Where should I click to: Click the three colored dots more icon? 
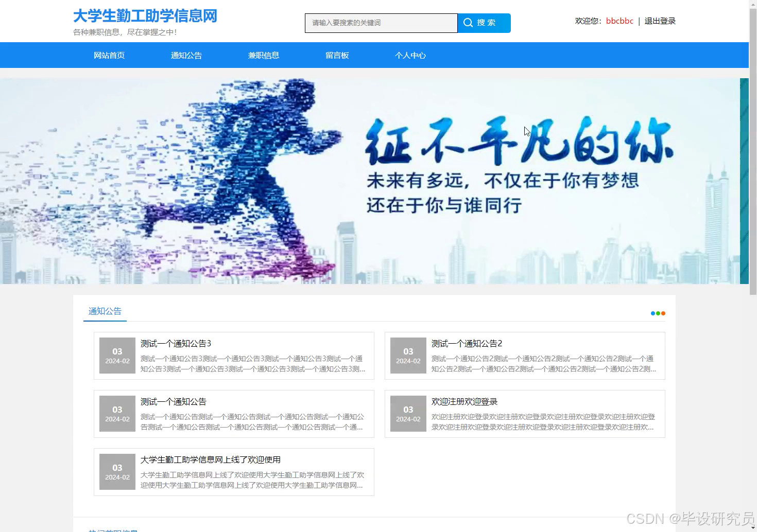pyautogui.click(x=658, y=313)
